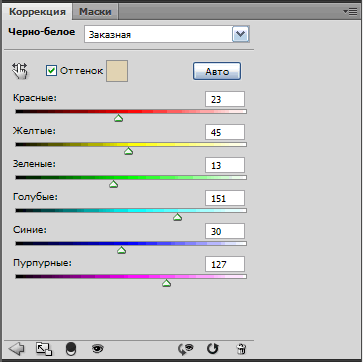Uncheck the Оттенок checkbox

click(51, 71)
